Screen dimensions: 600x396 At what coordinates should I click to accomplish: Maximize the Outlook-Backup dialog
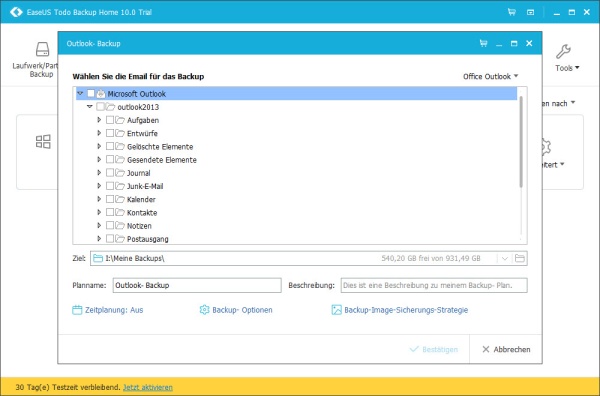pyautogui.click(x=514, y=43)
